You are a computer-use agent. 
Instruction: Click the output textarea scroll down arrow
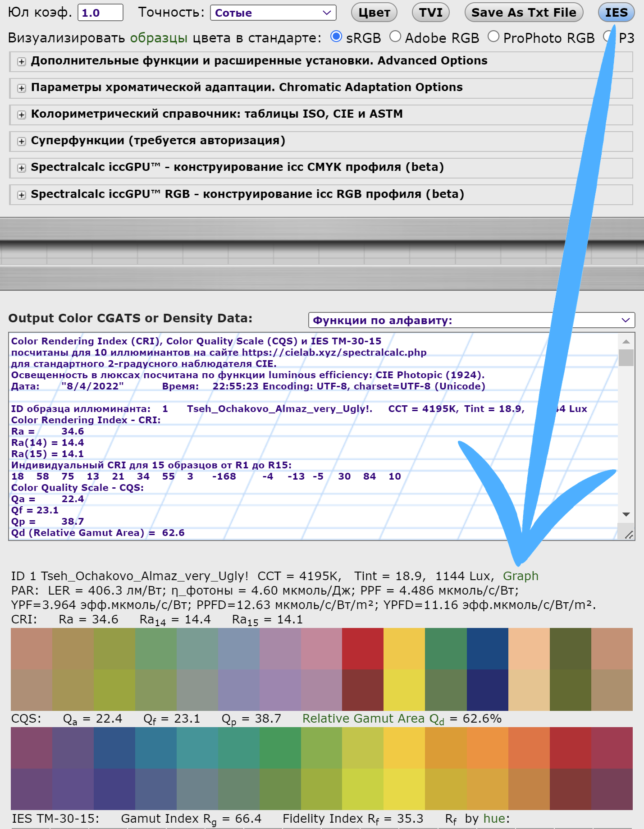pos(626,514)
